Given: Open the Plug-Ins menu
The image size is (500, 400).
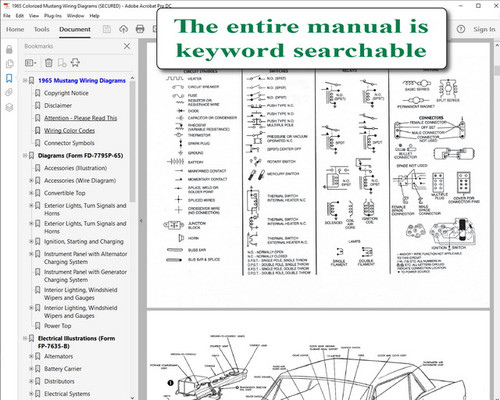Looking at the screenshot, I should tap(53, 16).
